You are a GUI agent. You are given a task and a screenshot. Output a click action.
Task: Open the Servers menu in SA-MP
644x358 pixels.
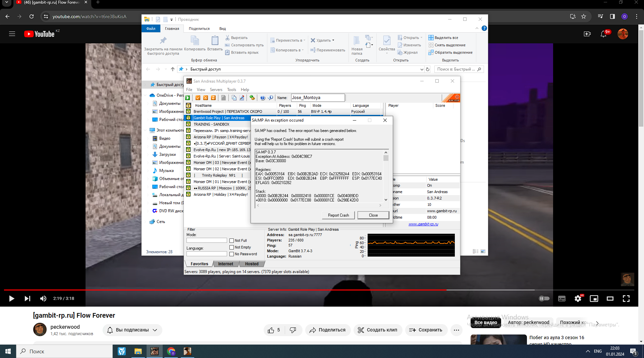point(216,90)
